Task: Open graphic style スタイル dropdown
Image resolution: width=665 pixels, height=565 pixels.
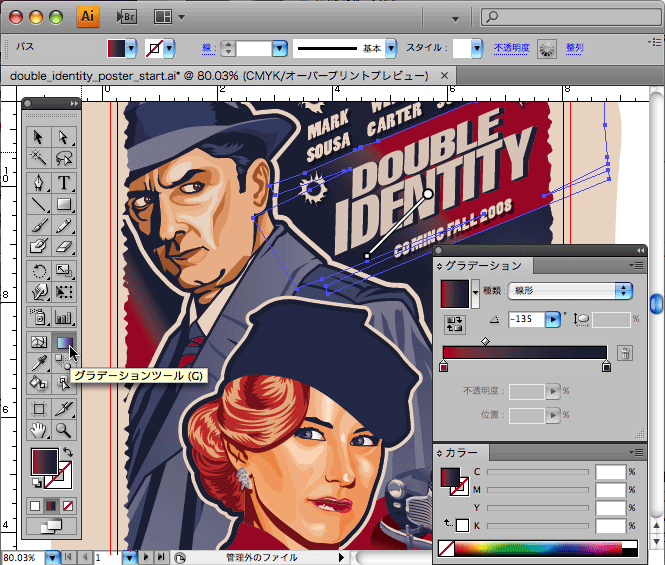Action: point(477,48)
